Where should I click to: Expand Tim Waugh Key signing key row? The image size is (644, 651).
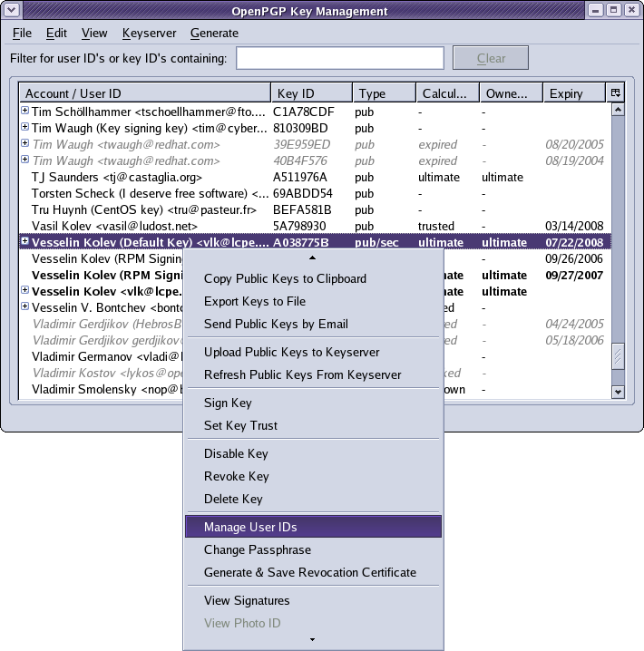tap(24, 127)
